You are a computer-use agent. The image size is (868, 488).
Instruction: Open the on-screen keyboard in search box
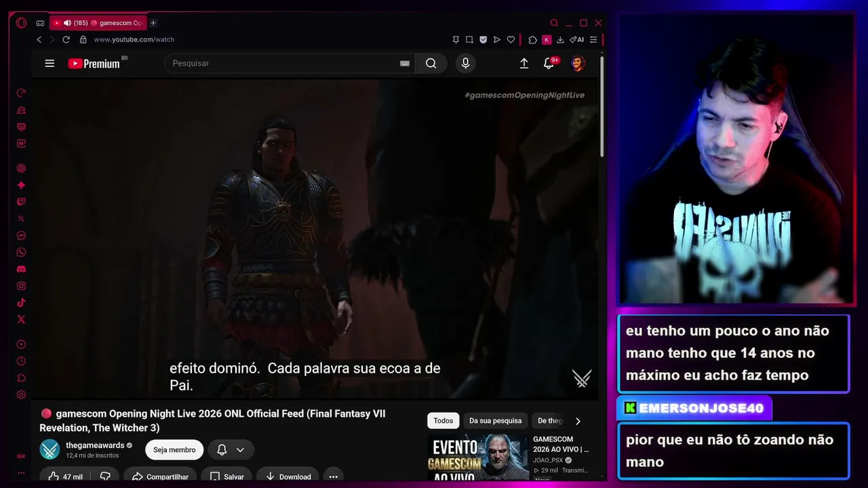[405, 64]
